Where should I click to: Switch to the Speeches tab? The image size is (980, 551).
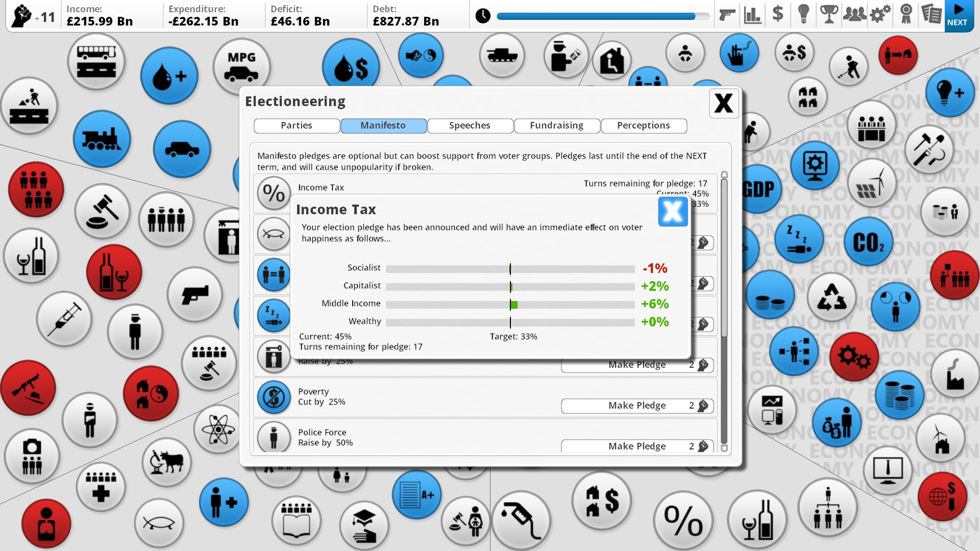pyautogui.click(x=469, y=125)
